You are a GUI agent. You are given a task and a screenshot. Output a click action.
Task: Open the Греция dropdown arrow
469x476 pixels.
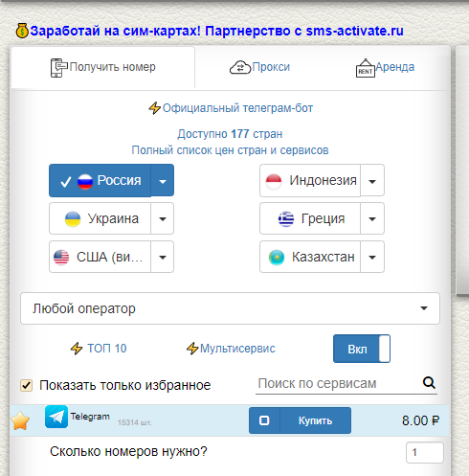coord(372,218)
